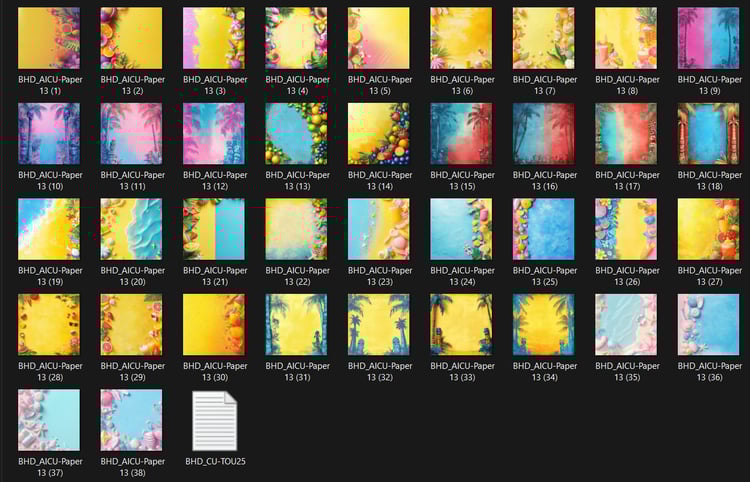
Task: Select the BHD_AICU-Paper 13 (4) thumbnail
Action: pyautogui.click(x=296, y=38)
